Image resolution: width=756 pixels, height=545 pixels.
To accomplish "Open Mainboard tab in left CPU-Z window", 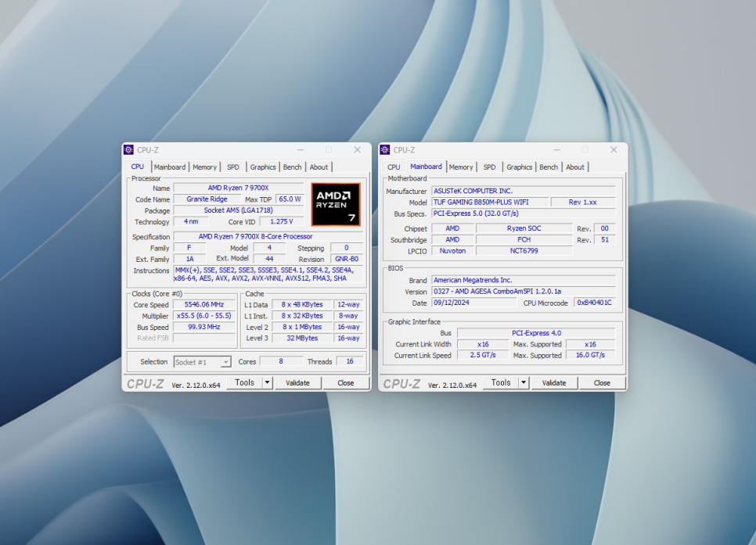I will pyautogui.click(x=170, y=167).
